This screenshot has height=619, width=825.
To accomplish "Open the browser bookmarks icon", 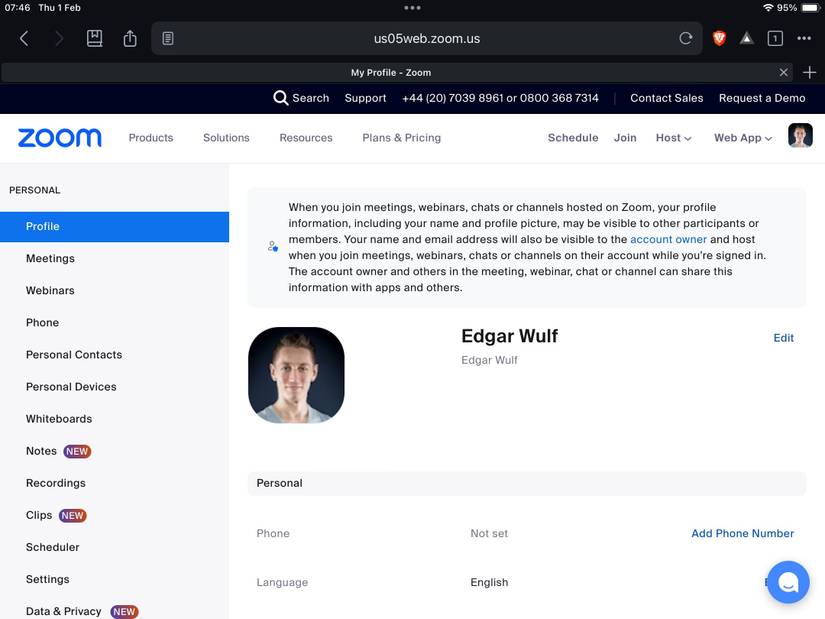I will [x=94, y=39].
